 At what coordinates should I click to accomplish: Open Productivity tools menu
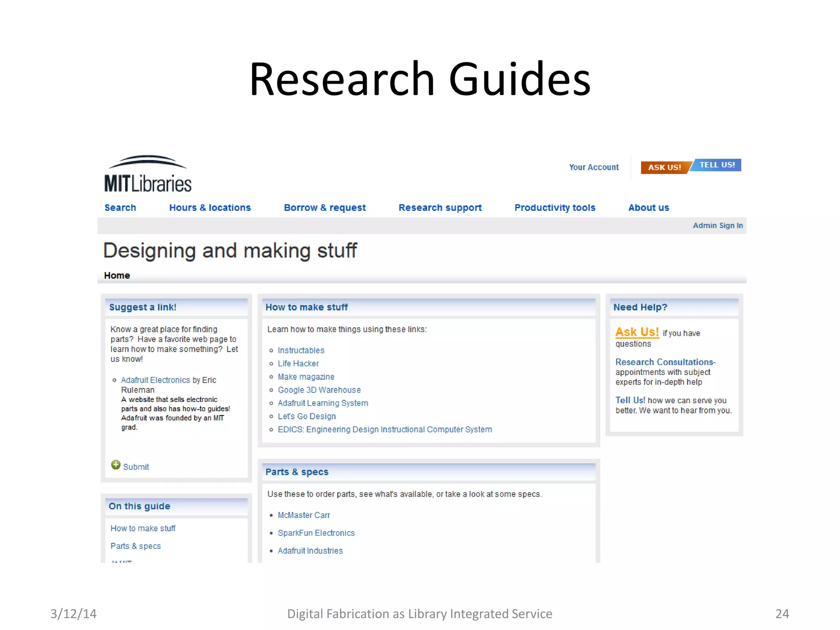[x=555, y=208]
